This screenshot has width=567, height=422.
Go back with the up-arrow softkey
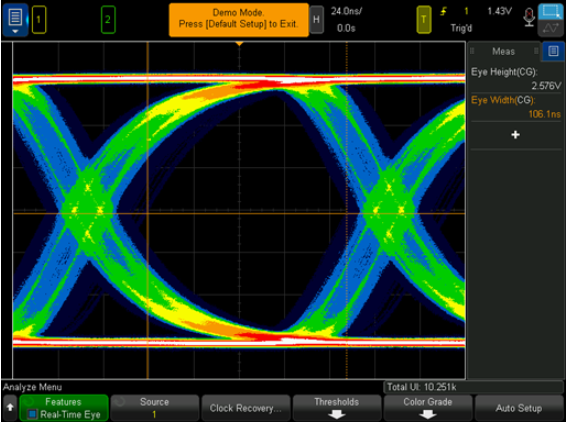(10, 408)
